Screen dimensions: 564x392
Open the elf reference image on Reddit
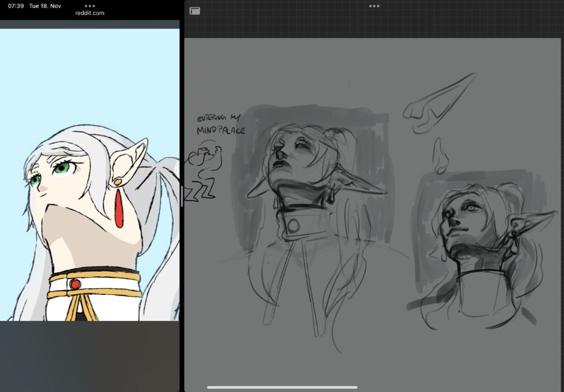coord(90,175)
